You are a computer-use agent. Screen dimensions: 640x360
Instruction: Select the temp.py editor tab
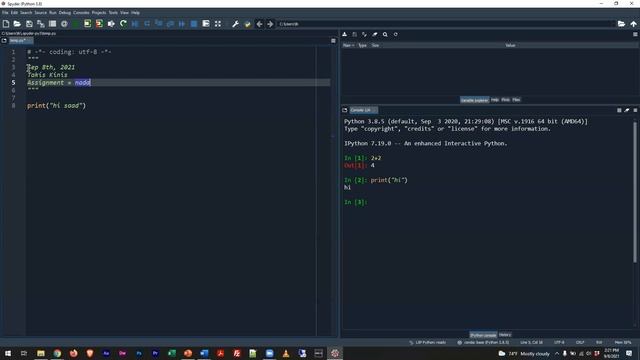[x=20, y=41]
